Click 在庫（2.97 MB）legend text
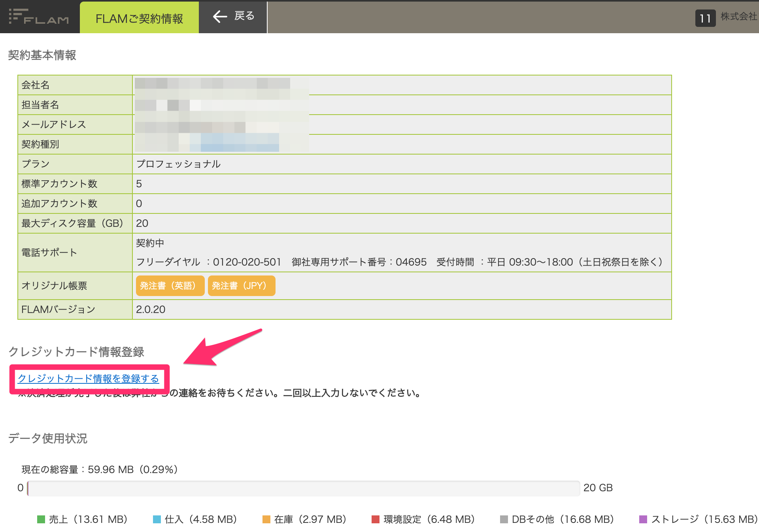The image size is (759, 532). coord(310,519)
